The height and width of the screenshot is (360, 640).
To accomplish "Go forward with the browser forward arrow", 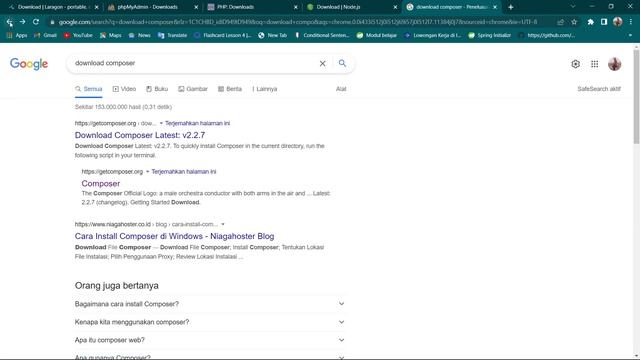I will point(22,22).
